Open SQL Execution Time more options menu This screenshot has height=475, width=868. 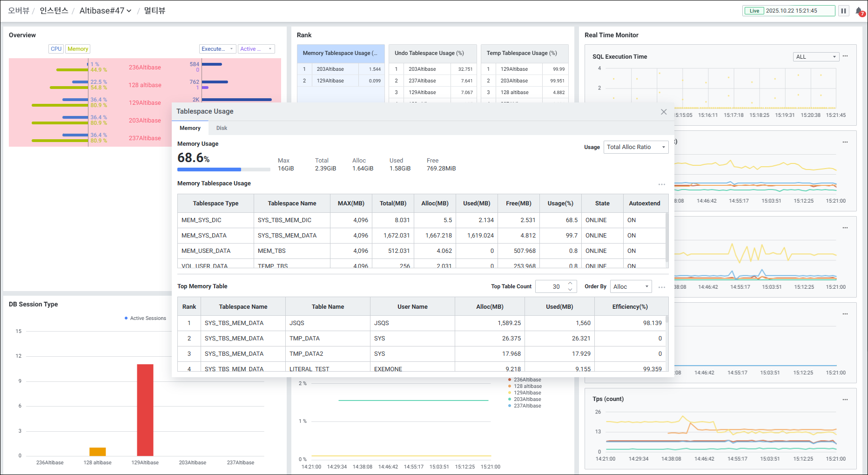point(845,56)
